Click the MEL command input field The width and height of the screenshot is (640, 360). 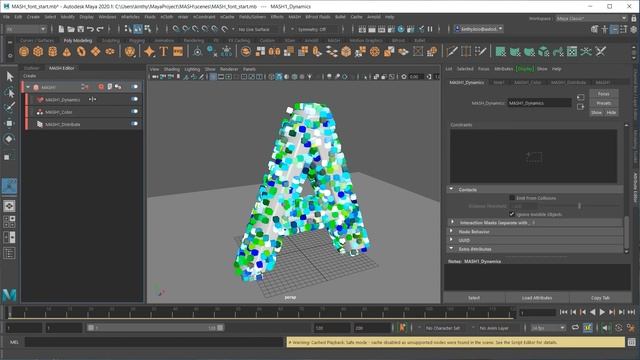pos(153,342)
